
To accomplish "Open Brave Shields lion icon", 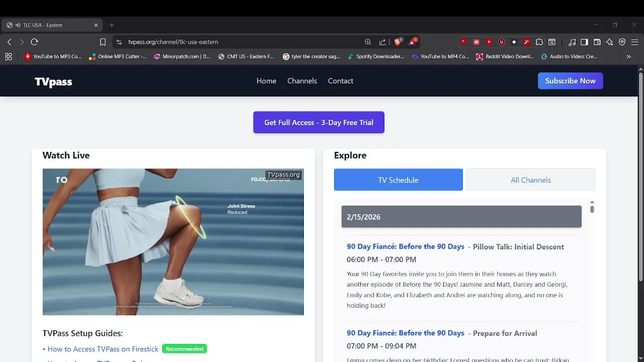I will coord(398,42).
